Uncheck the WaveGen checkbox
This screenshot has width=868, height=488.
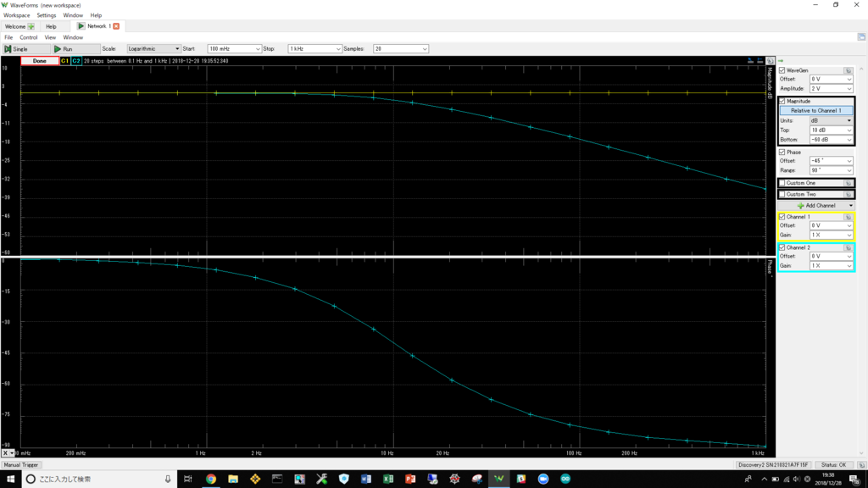coord(782,70)
